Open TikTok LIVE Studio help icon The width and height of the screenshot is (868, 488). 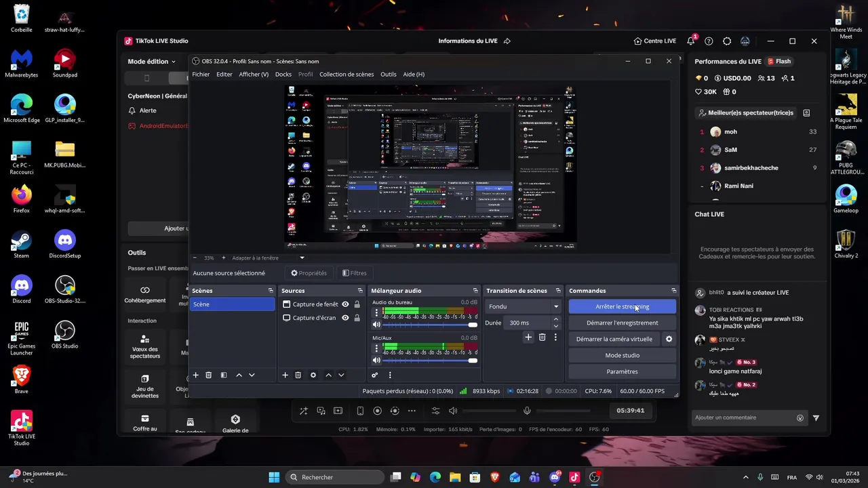click(x=709, y=41)
